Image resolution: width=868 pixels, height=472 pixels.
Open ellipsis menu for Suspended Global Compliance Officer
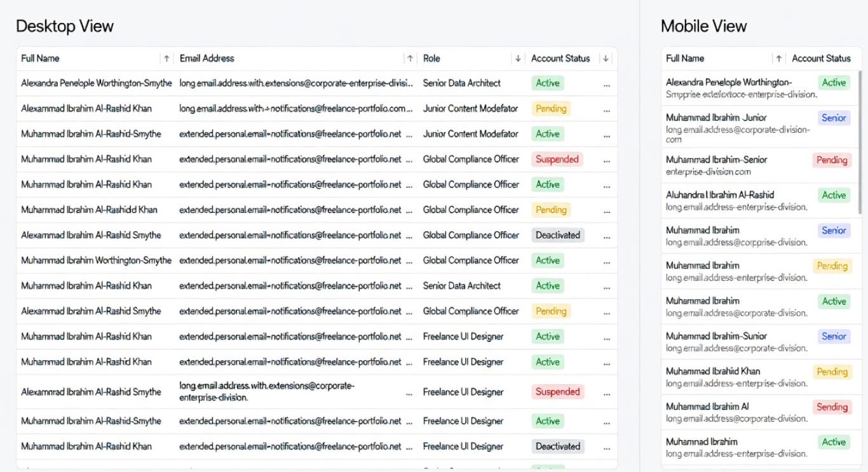(x=607, y=160)
